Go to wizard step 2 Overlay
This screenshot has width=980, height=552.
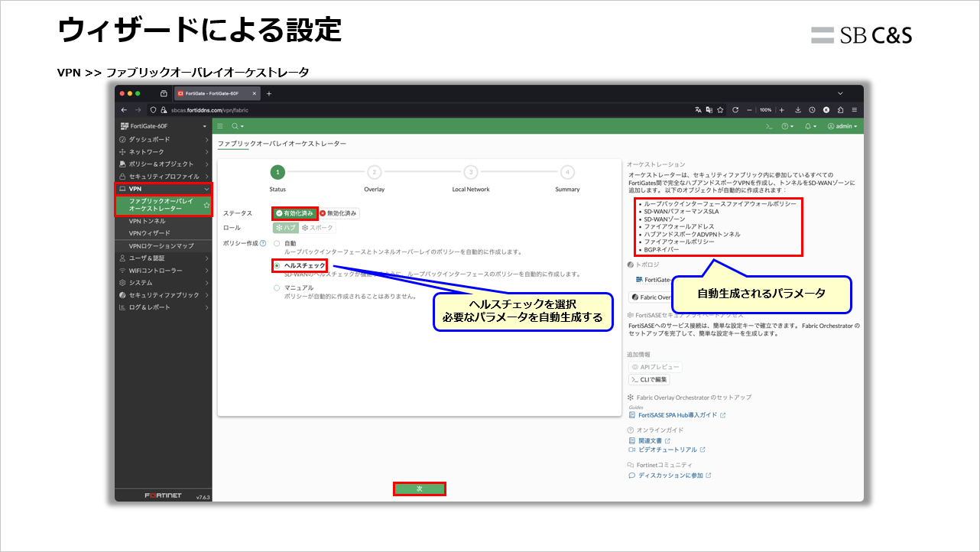coord(374,172)
